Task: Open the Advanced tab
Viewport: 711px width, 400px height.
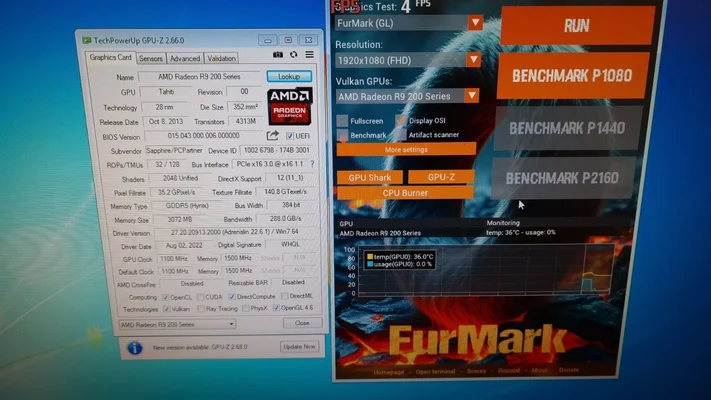Action: pos(184,58)
